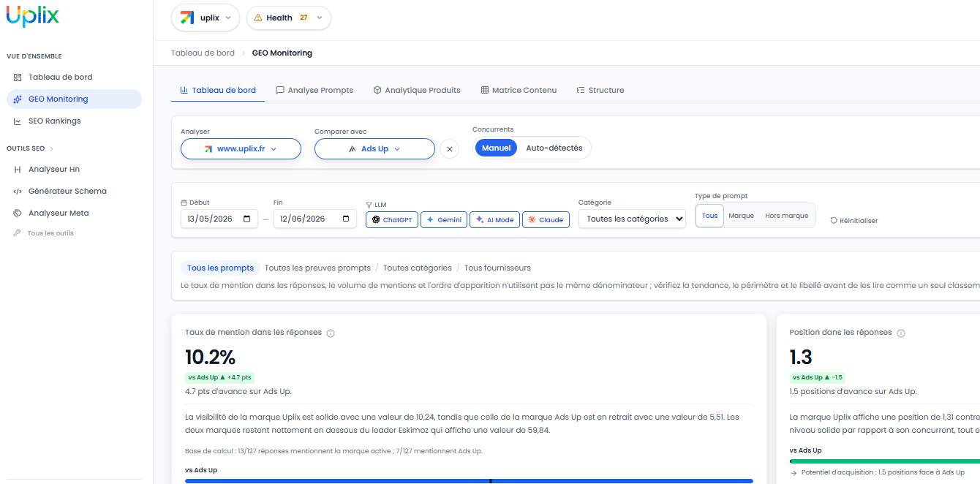Switch to Matrice Contenu tab
Screen dimensions: 980x484
[519, 90]
